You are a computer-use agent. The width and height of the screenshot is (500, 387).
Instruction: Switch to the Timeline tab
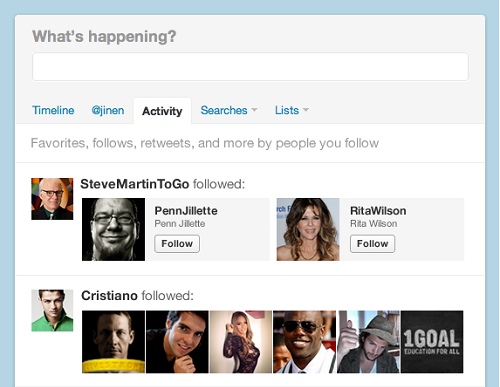click(53, 110)
